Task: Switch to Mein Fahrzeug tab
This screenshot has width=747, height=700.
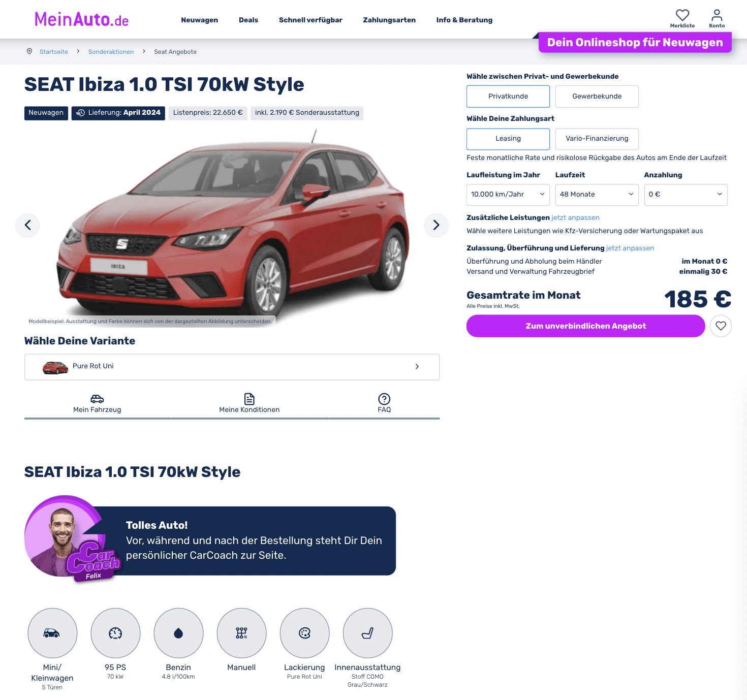Action: point(97,404)
